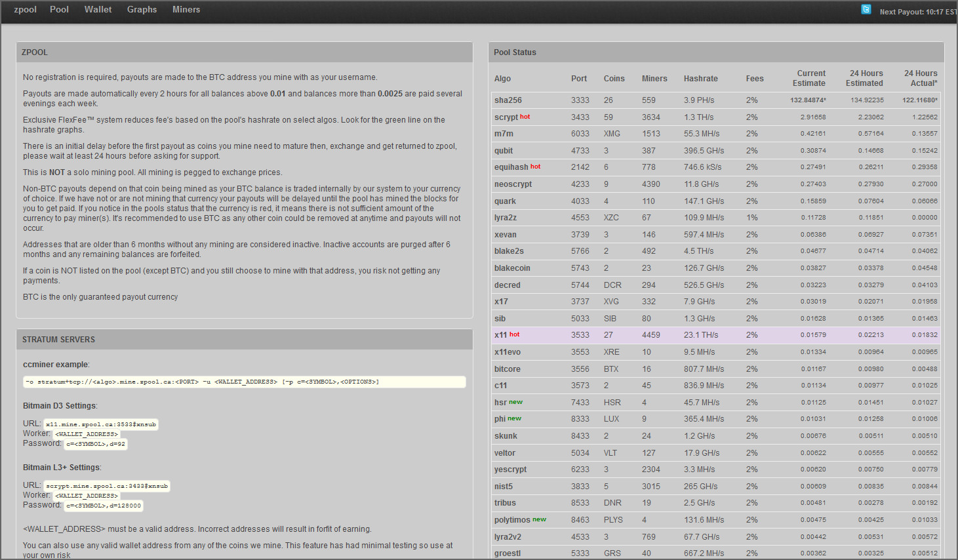958x560 pixels.
Task: Click the hsr algorithm name
Action: [500, 403]
